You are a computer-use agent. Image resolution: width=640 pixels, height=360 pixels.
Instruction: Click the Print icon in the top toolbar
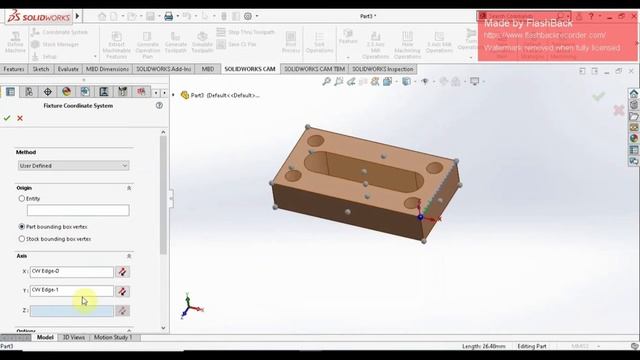click(x=168, y=16)
